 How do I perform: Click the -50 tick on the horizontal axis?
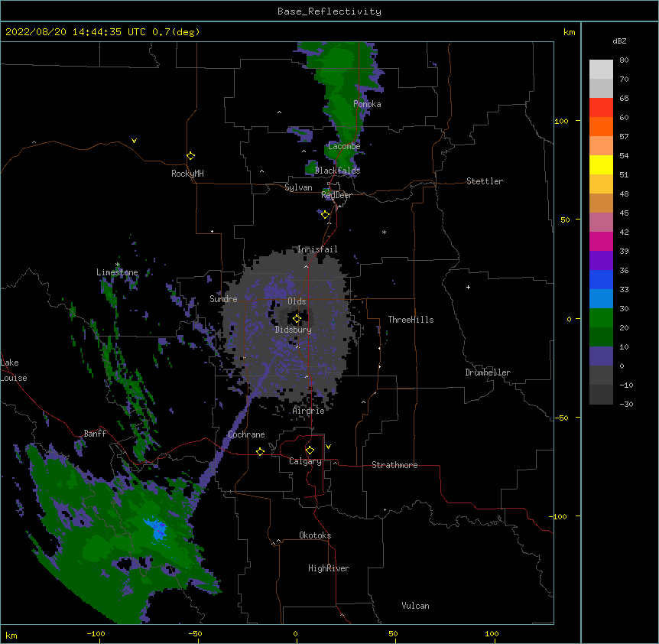[195, 633]
